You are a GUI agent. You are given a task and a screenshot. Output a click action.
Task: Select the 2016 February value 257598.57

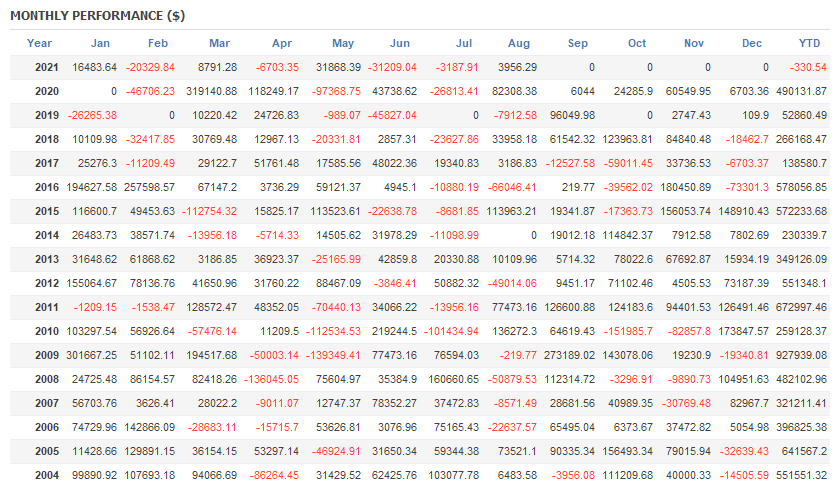point(150,187)
